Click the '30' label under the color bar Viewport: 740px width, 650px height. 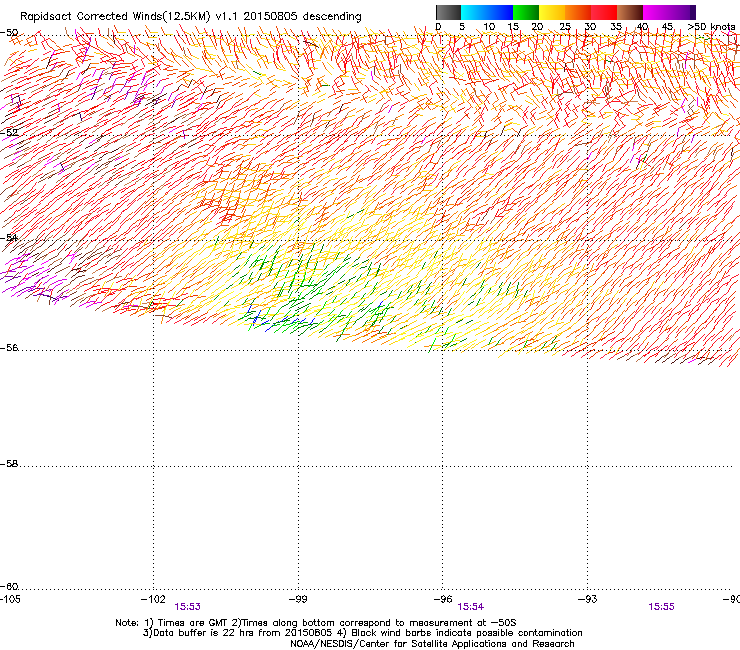(590, 27)
